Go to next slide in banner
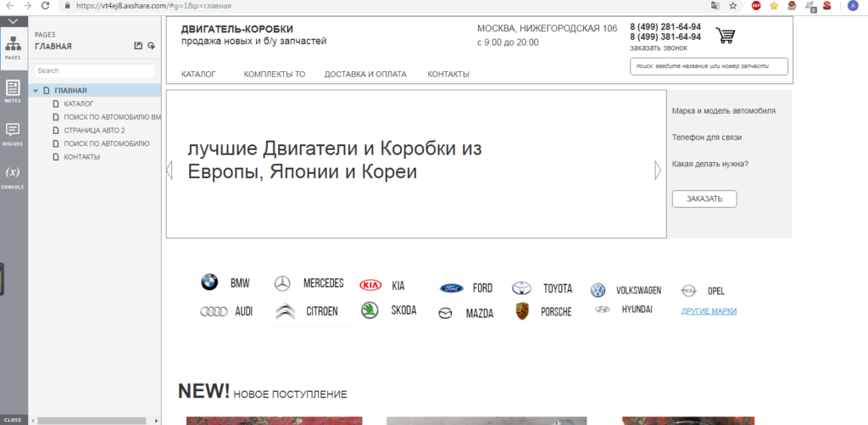 (657, 171)
